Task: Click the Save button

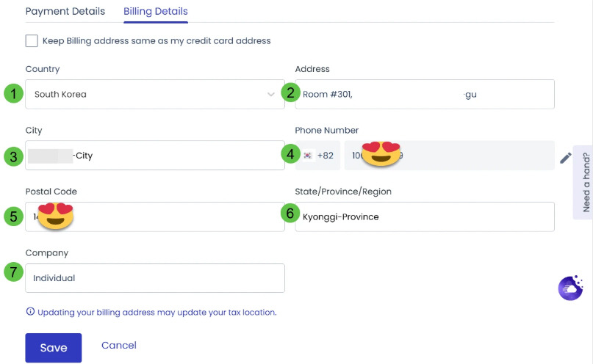Action: [x=54, y=348]
